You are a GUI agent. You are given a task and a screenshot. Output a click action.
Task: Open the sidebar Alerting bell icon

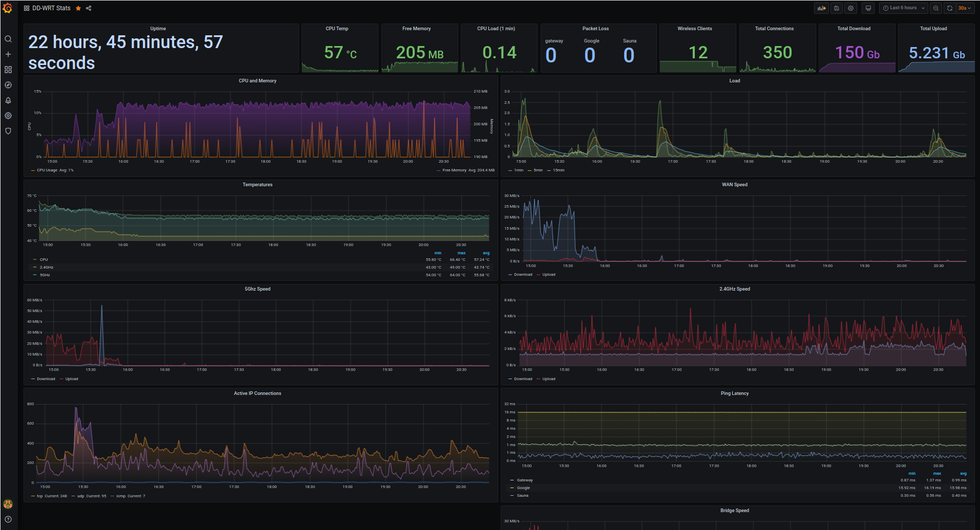coord(8,100)
